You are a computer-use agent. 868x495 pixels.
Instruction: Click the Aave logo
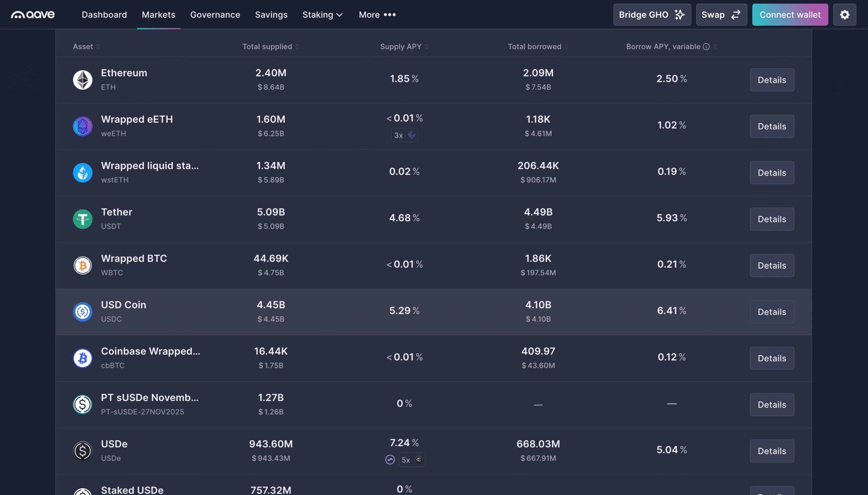coord(33,15)
